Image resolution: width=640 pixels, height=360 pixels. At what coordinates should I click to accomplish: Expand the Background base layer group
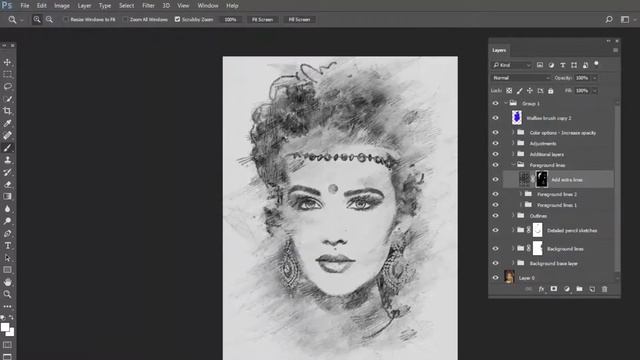[513, 263]
